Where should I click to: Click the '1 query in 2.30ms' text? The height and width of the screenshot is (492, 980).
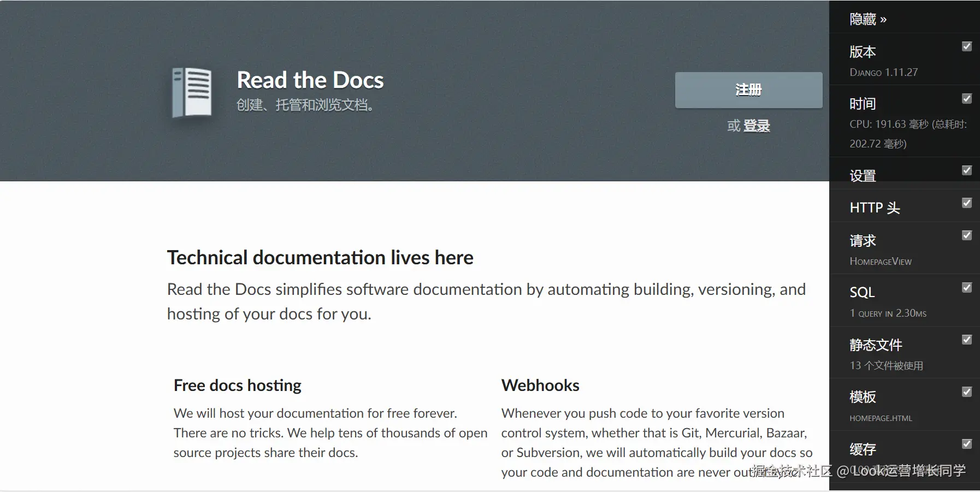(888, 313)
